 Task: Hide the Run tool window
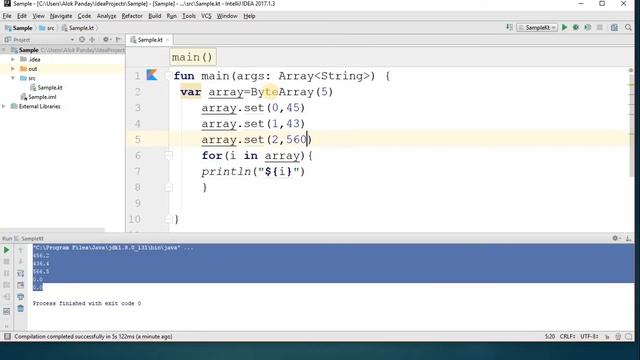[x=629, y=238]
